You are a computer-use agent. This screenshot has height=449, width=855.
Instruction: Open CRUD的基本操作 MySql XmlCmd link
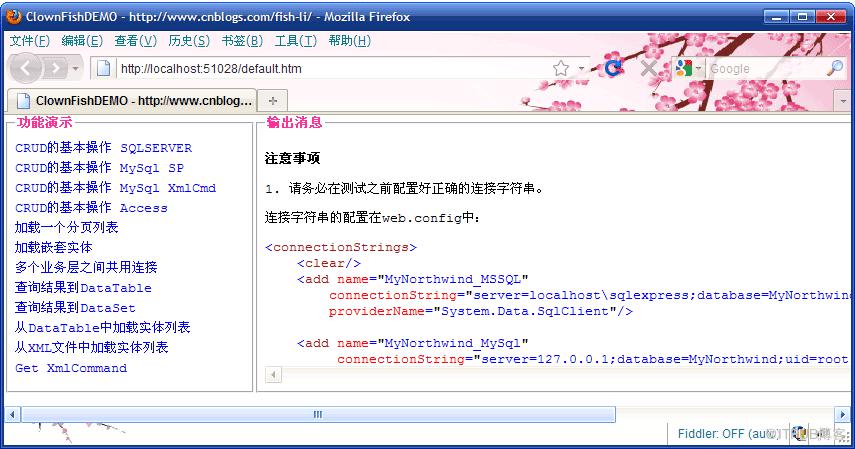coord(116,188)
